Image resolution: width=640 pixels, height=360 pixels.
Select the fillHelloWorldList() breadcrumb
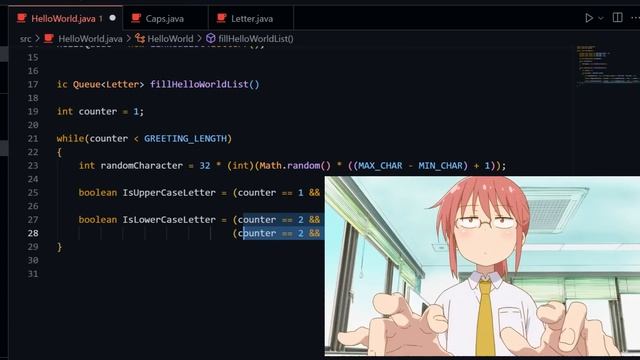pos(256,39)
